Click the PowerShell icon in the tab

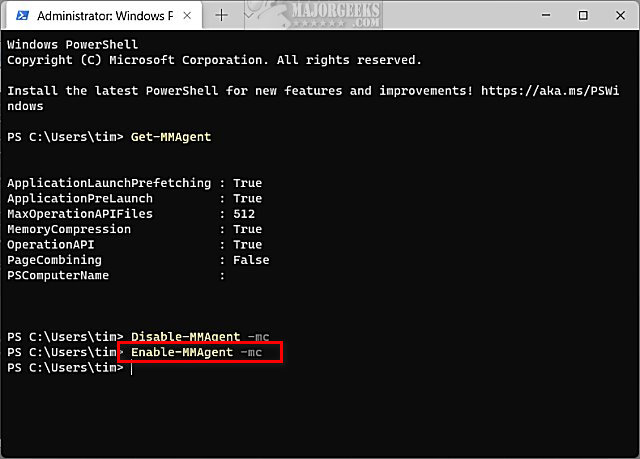click(x=21, y=16)
